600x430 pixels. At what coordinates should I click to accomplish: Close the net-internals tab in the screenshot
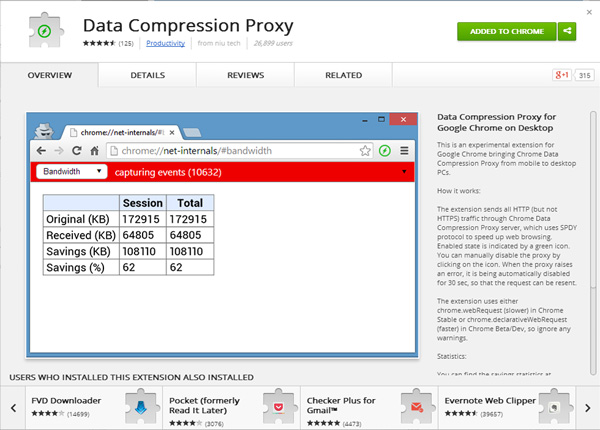click(x=172, y=132)
